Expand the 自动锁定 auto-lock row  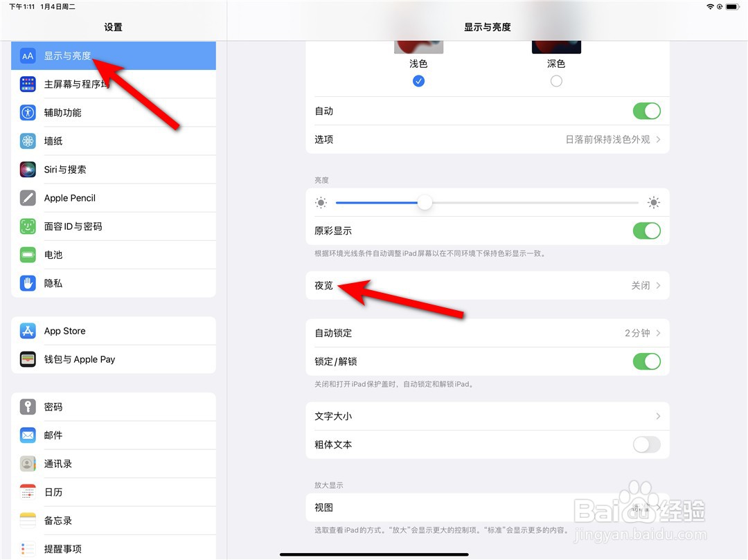(x=488, y=333)
